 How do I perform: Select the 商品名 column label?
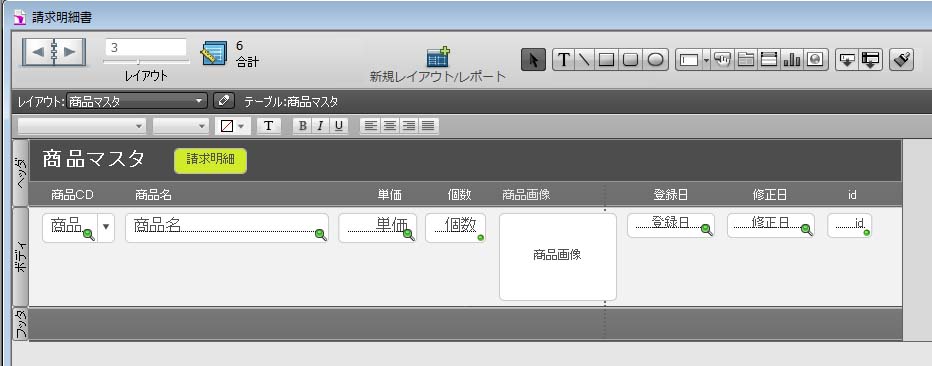153,195
